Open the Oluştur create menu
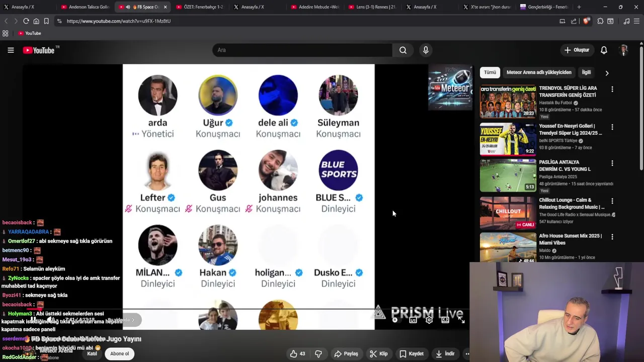644x362 pixels. pyautogui.click(x=577, y=50)
